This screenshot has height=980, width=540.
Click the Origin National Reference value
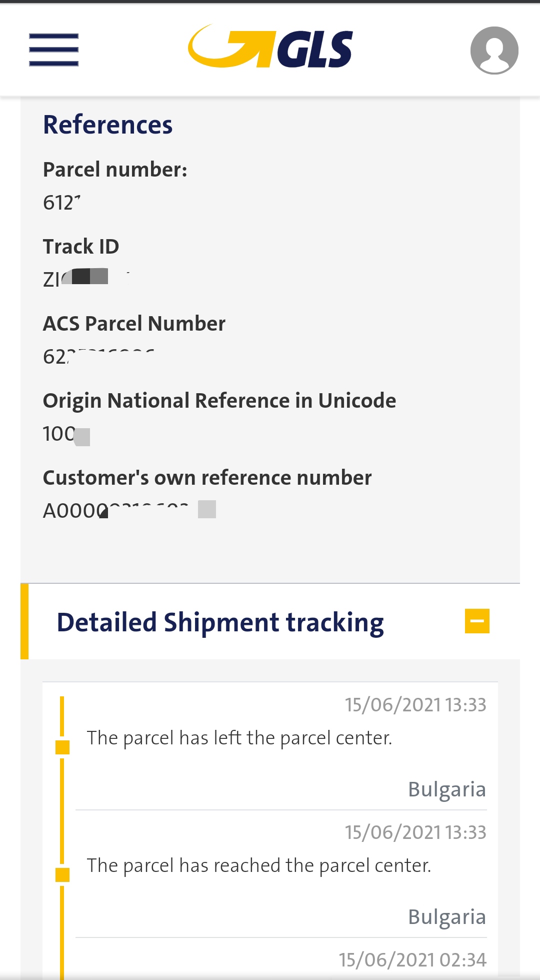(65, 434)
